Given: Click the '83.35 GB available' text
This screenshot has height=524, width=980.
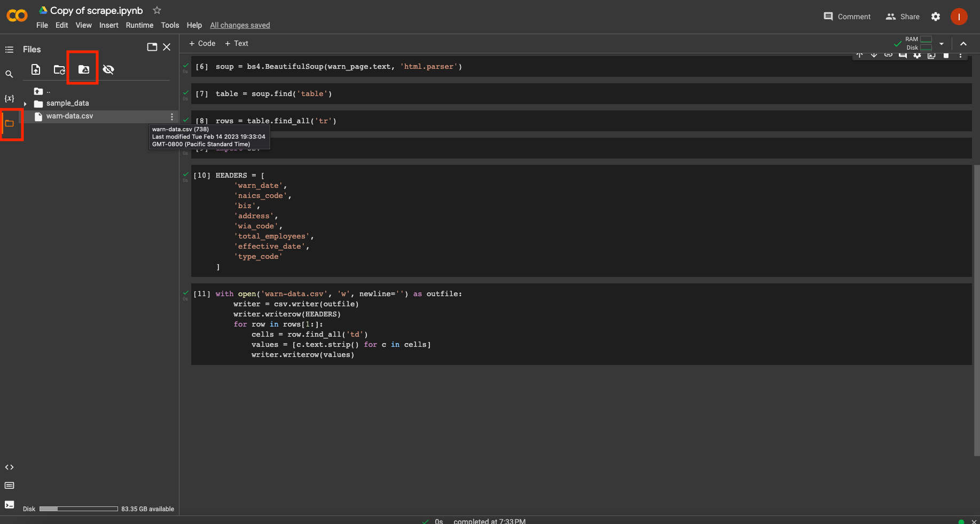Looking at the screenshot, I should 148,509.
